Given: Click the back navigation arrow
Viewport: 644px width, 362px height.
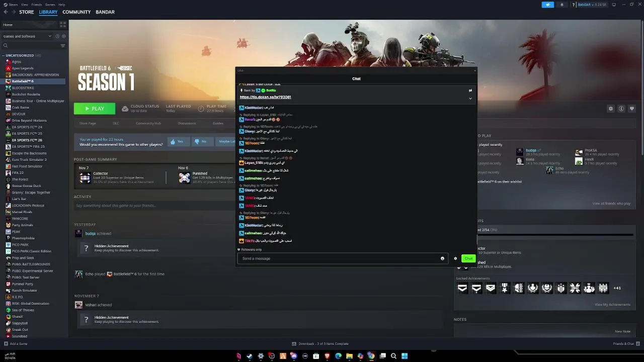Looking at the screenshot, I should click(6, 12).
